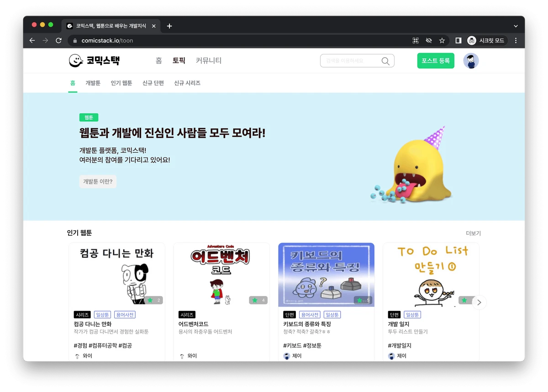The width and height of the screenshot is (548, 392).
Task: Click the 인기 웹툰 section heading
Action: point(79,233)
